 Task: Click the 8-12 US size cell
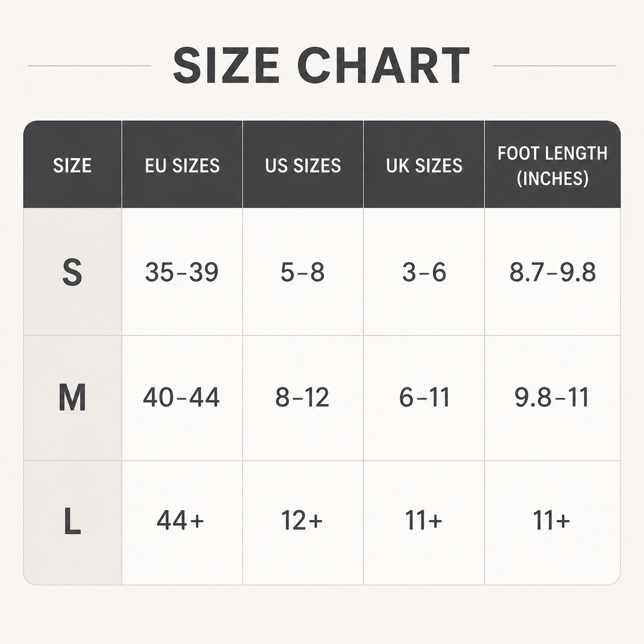(x=302, y=397)
